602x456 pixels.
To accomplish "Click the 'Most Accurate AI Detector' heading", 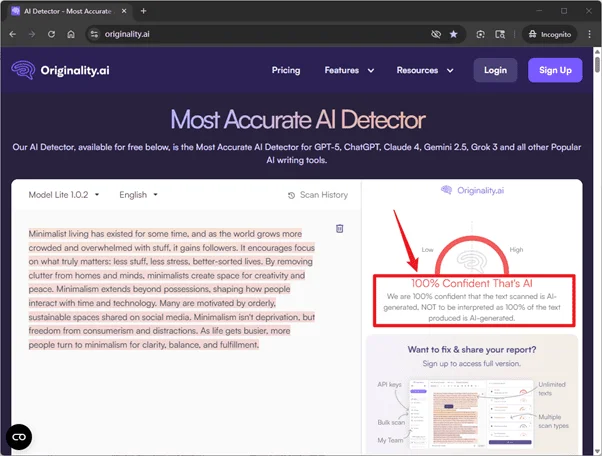I will [298, 120].
